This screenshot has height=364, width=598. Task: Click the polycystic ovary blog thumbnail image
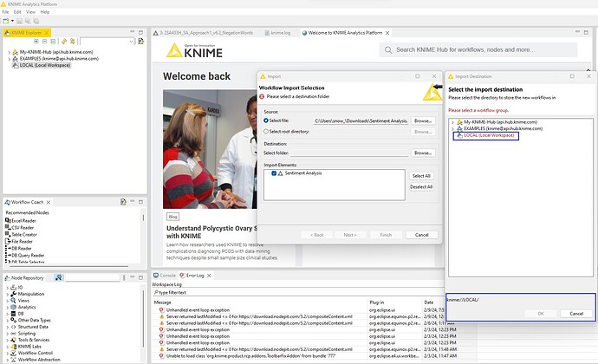(210, 149)
